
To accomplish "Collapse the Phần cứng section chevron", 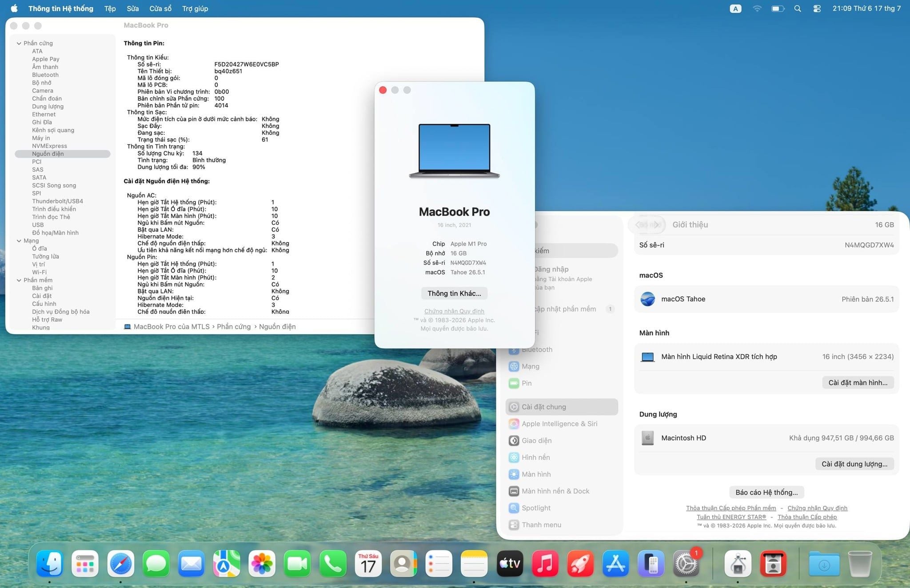I will pos(19,43).
